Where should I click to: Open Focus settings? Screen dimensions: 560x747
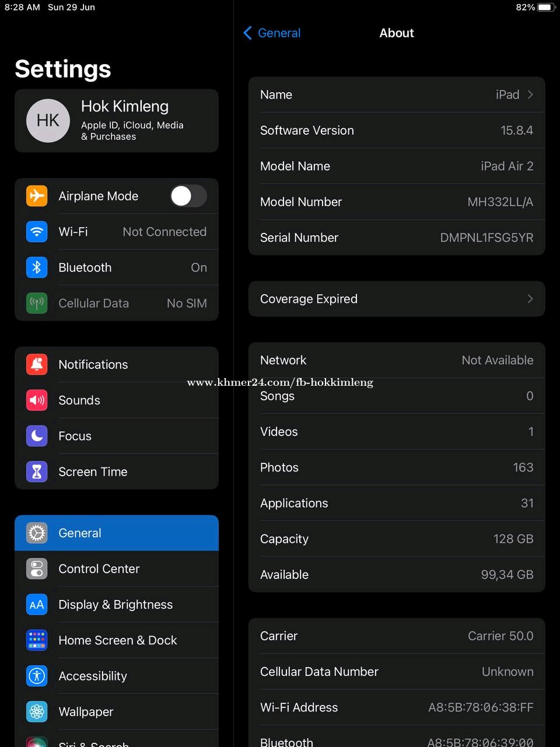tap(117, 436)
